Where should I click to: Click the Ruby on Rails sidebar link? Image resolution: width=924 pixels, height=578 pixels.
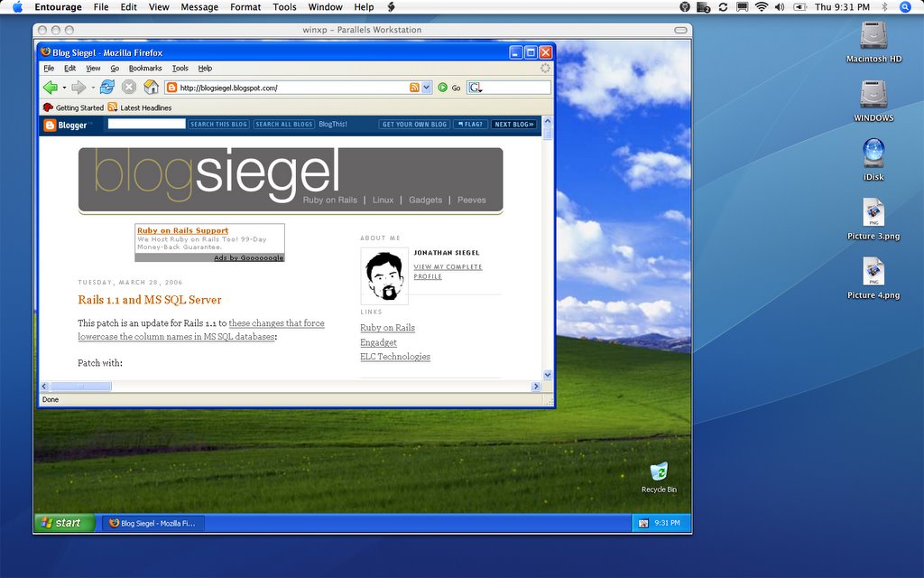tap(388, 327)
